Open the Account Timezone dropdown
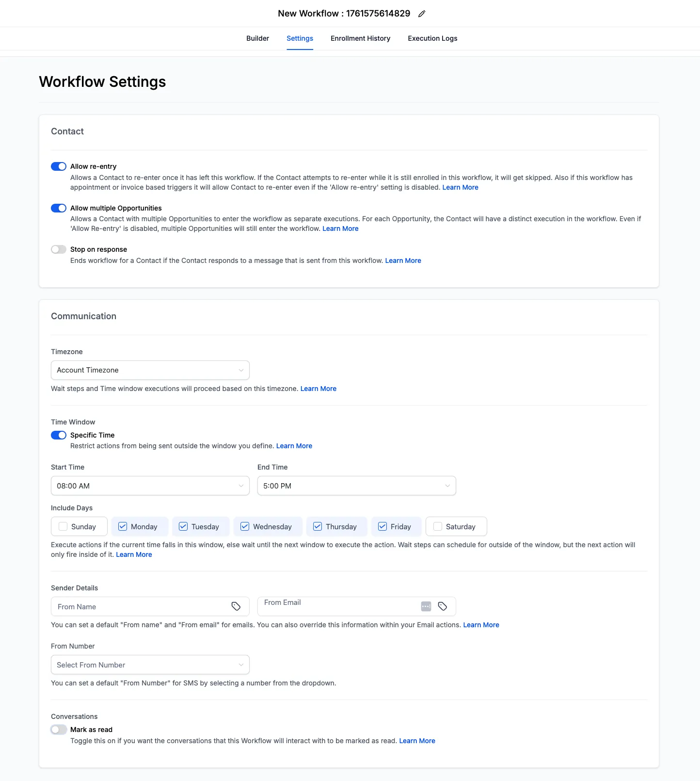 tap(150, 370)
